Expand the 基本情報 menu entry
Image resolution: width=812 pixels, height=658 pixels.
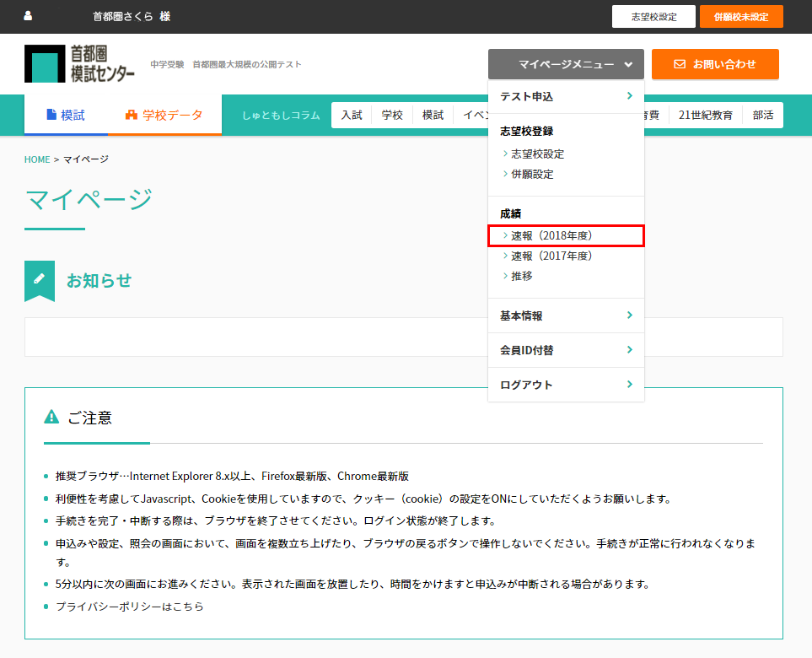tap(566, 316)
